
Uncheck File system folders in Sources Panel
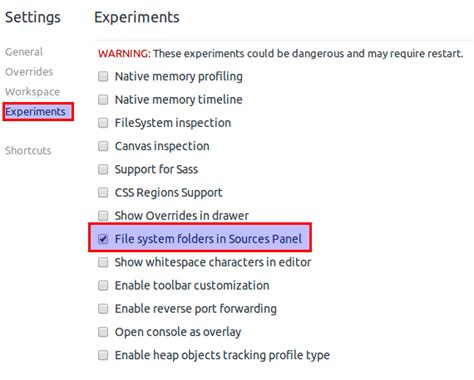(x=103, y=239)
